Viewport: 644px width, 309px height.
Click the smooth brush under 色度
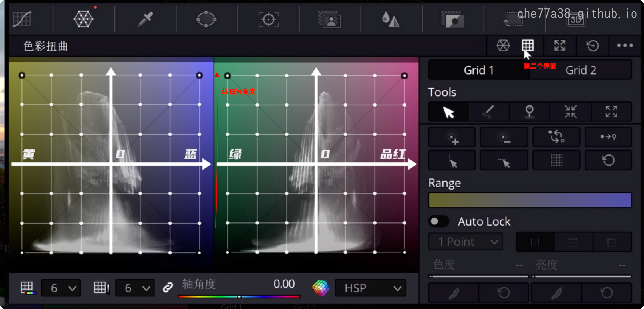[x=454, y=293]
